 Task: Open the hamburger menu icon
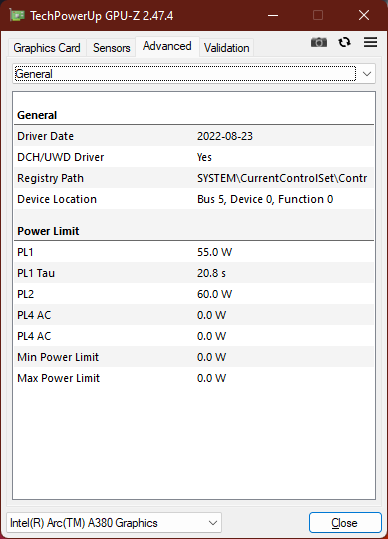click(370, 42)
